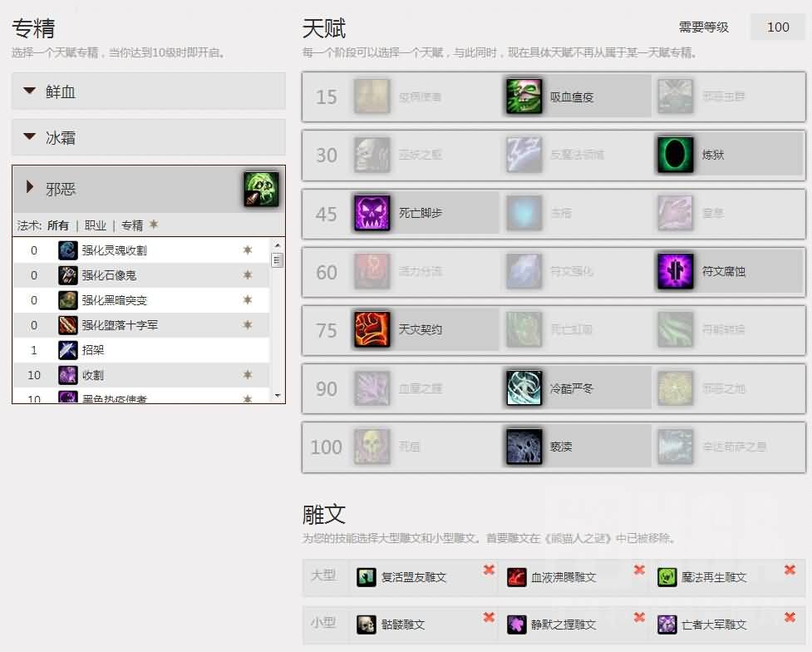Viewport: 812px width, 652px height.
Task: Pick the faded 死亡虹吸 talent at level 75
Action: click(x=576, y=329)
